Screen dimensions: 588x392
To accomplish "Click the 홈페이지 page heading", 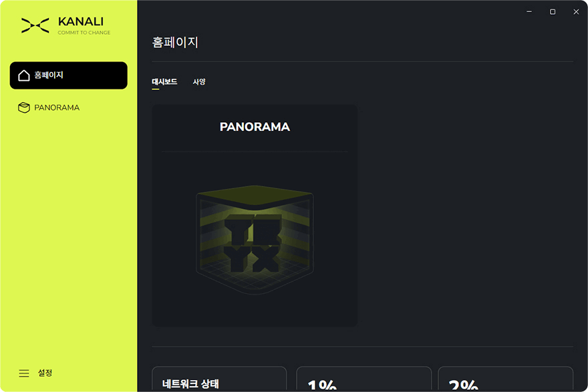I will click(x=175, y=42).
